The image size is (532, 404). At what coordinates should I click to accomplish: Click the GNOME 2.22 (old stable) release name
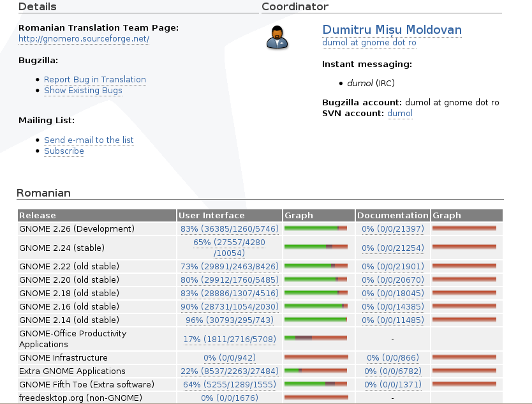tap(70, 267)
